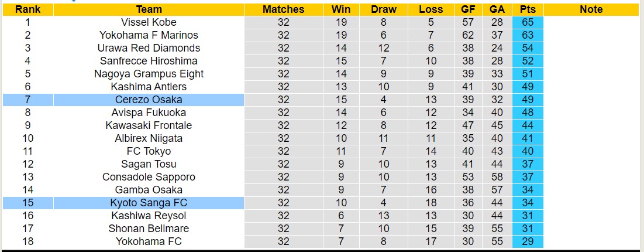
Task: Click the Draw column header
Action: pos(384,9)
